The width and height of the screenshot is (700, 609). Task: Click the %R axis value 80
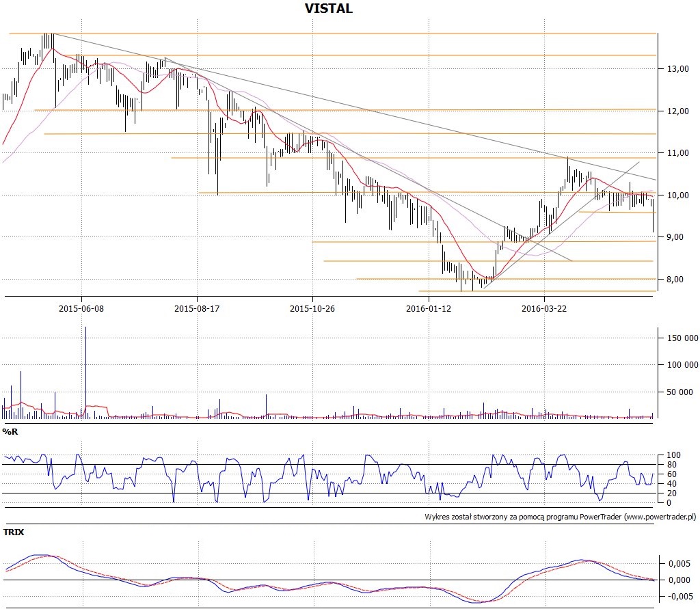coord(672,465)
